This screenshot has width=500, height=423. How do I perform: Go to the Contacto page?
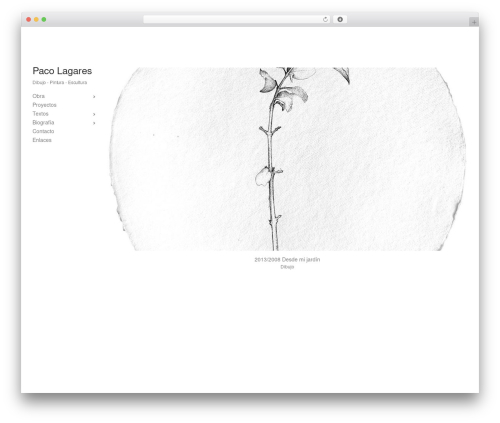pos(43,131)
